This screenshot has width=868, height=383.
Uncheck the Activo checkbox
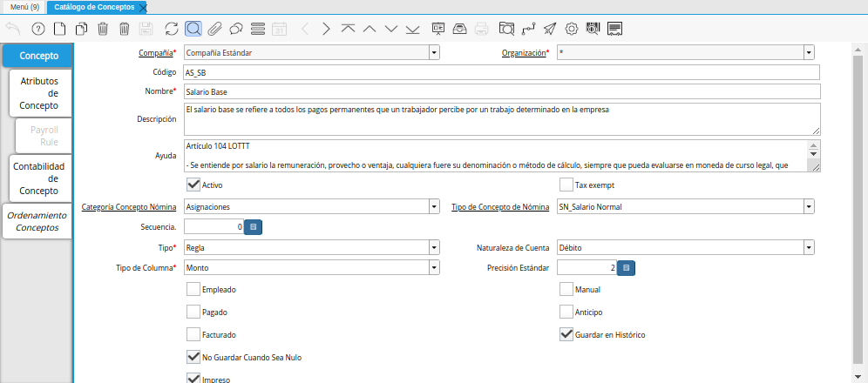click(x=193, y=185)
